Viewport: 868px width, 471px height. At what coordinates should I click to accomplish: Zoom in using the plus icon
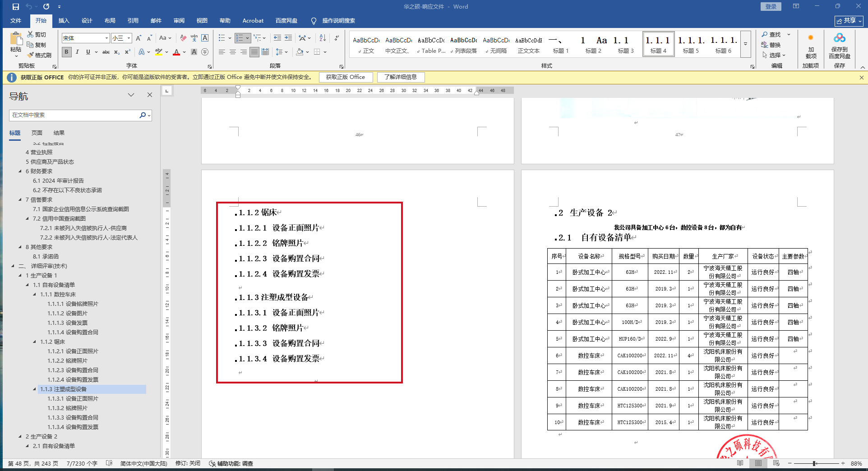[x=843, y=463]
